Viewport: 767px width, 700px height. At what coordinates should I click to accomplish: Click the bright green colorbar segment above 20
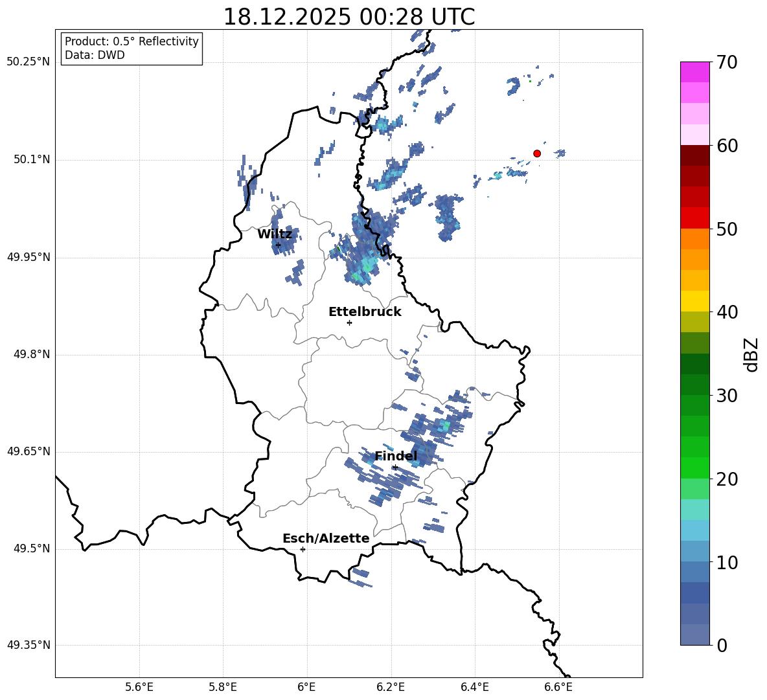694,468
